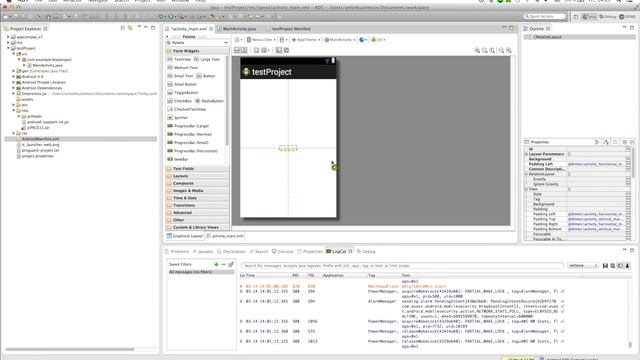Open the AppTheme dropdown
Image resolution: width=640 pixels, height=360 pixels.
click(306, 40)
